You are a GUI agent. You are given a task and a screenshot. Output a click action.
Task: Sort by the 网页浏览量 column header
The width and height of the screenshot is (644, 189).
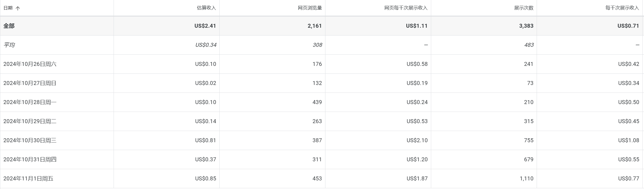(x=310, y=8)
